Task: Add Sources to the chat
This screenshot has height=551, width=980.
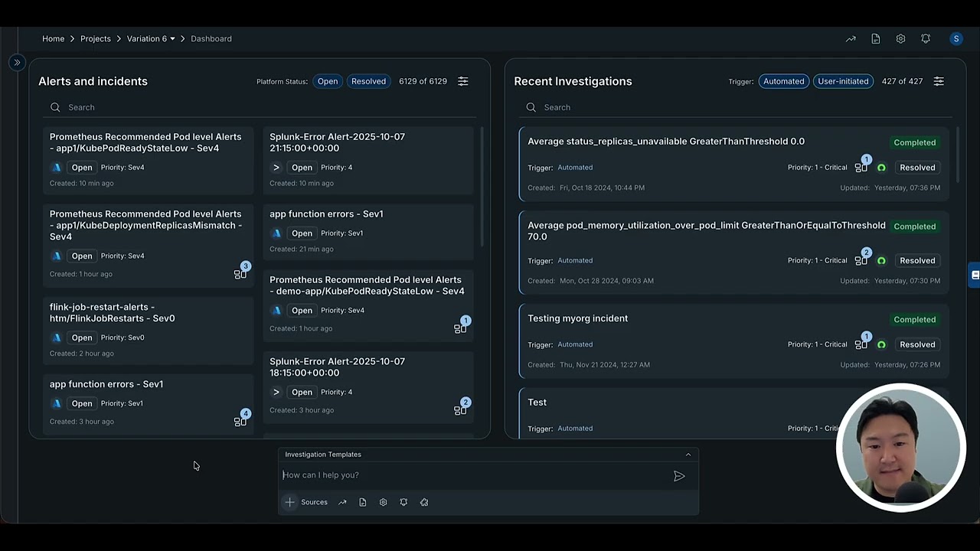Action: coord(306,502)
